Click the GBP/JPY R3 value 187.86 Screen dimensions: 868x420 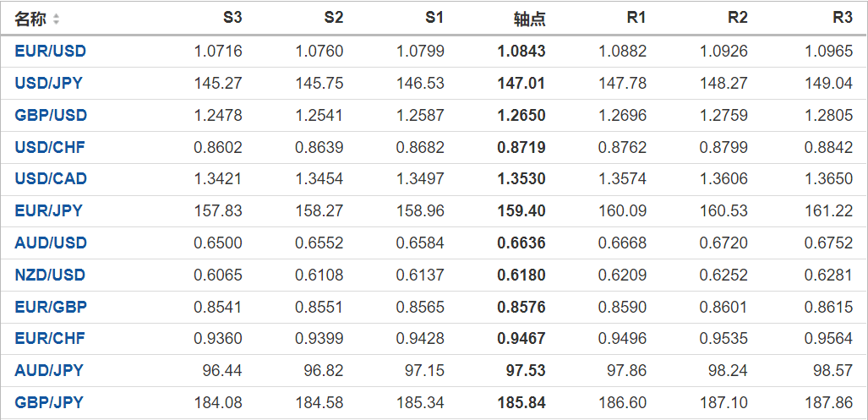coord(829,402)
